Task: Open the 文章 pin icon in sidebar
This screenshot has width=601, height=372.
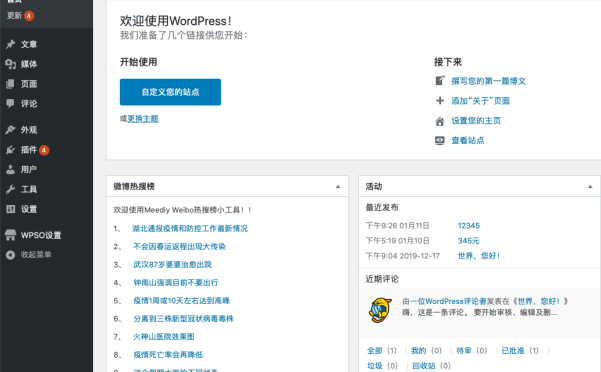Action: tap(10, 44)
